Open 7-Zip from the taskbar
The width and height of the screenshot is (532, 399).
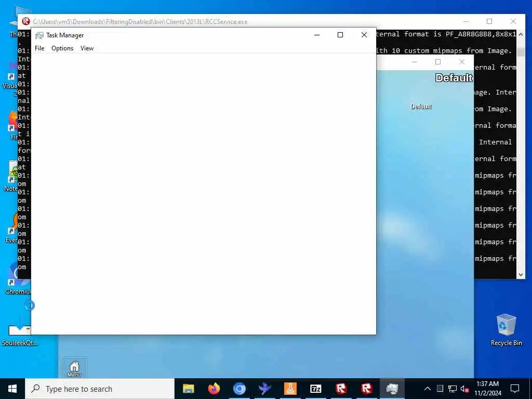pos(315,389)
